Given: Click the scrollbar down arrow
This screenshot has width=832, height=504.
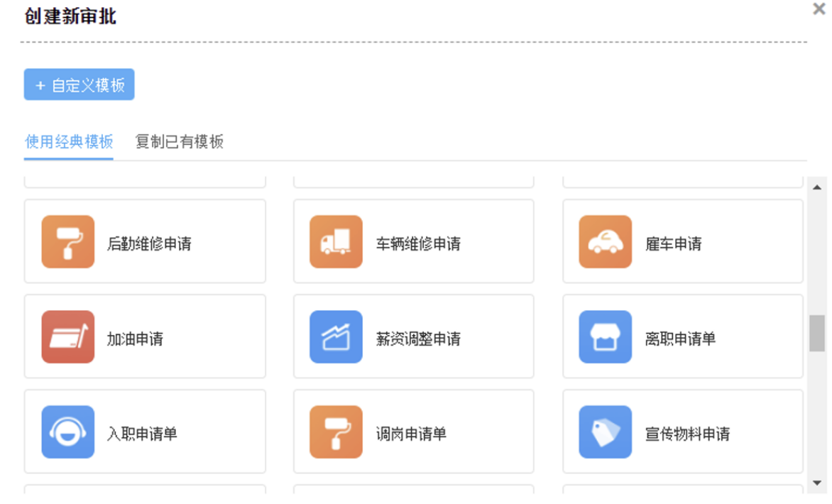Looking at the screenshot, I should pos(817,483).
